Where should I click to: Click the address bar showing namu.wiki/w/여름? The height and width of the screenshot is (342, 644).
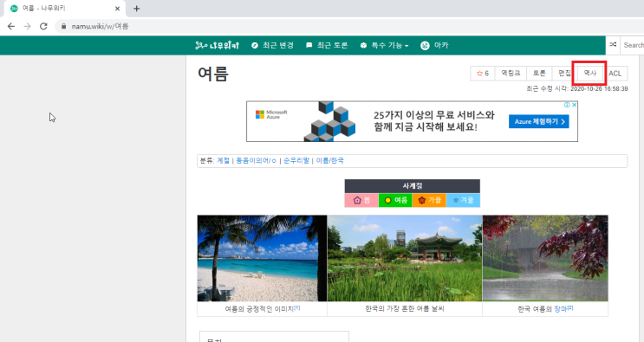100,26
